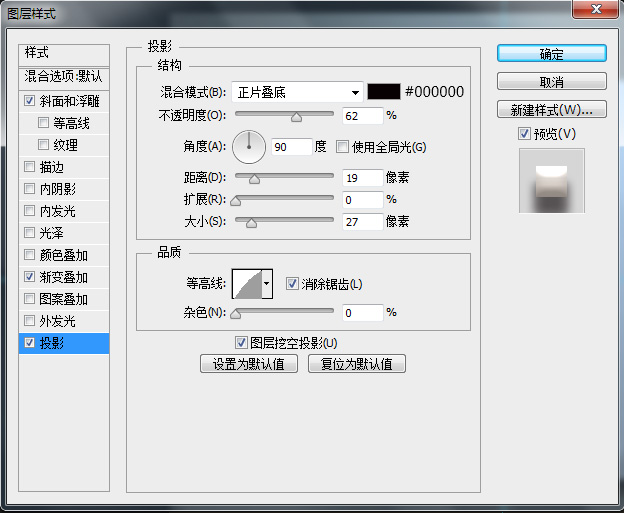Focus the distance field showing 19
The width and height of the screenshot is (624, 513).
(363, 178)
